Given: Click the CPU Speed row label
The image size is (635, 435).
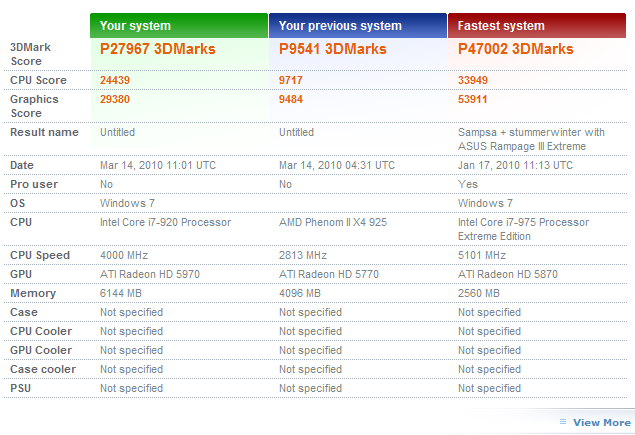Looking at the screenshot, I should pyautogui.click(x=40, y=255).
